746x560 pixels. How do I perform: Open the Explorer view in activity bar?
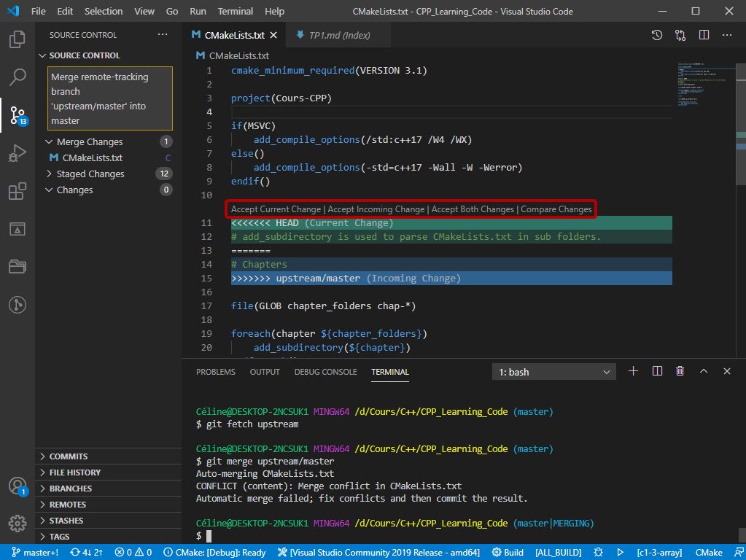point(17,39)
